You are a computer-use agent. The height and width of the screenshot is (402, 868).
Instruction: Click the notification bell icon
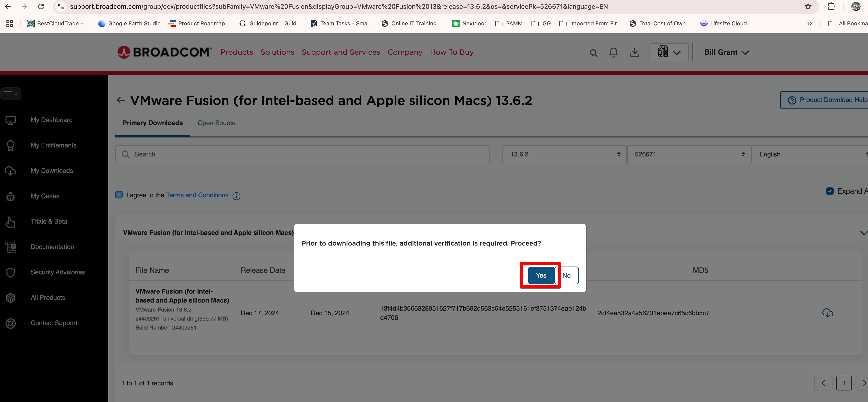coord(613,52)
